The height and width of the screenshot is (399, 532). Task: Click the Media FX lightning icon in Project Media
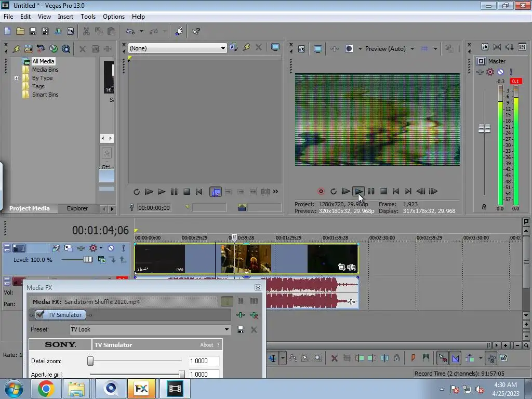[16, 48]
